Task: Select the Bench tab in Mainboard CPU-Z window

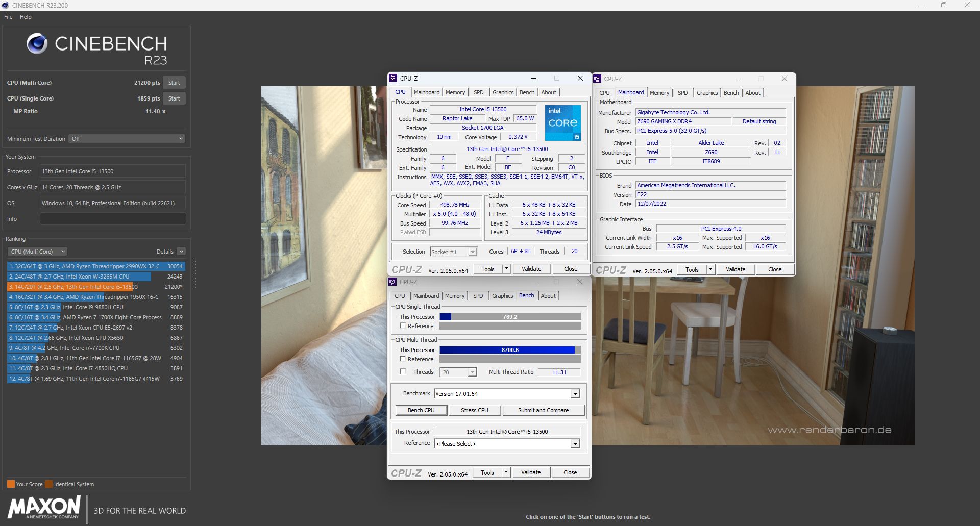Action: coord(731,93)
